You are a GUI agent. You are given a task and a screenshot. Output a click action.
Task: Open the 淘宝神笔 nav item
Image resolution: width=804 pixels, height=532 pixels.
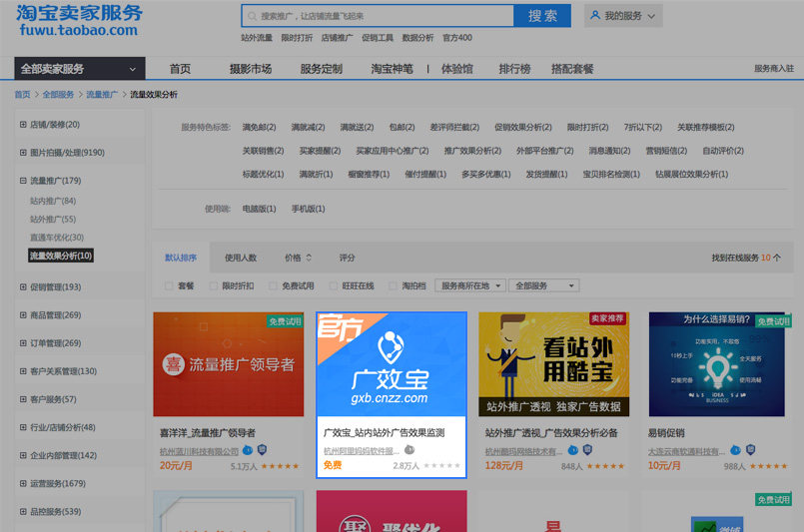click(x=392, y=69)
